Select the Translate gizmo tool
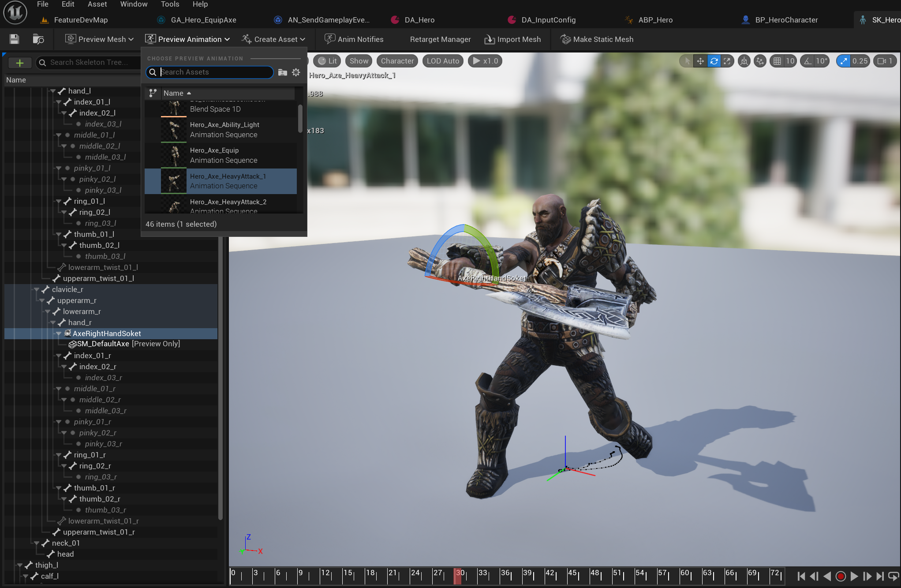 [x=700, y=61]
